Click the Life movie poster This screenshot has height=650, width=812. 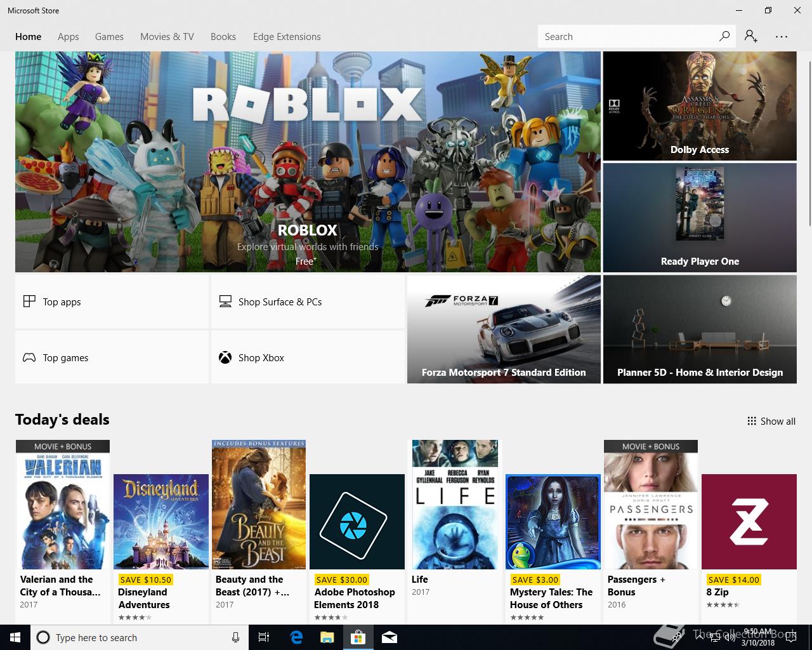point(455,505)
